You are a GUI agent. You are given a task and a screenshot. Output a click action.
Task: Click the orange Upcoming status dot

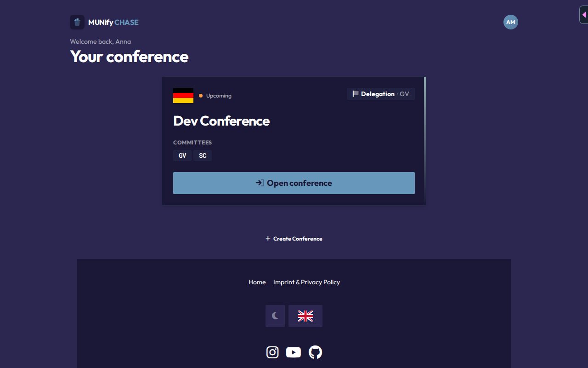201,96
